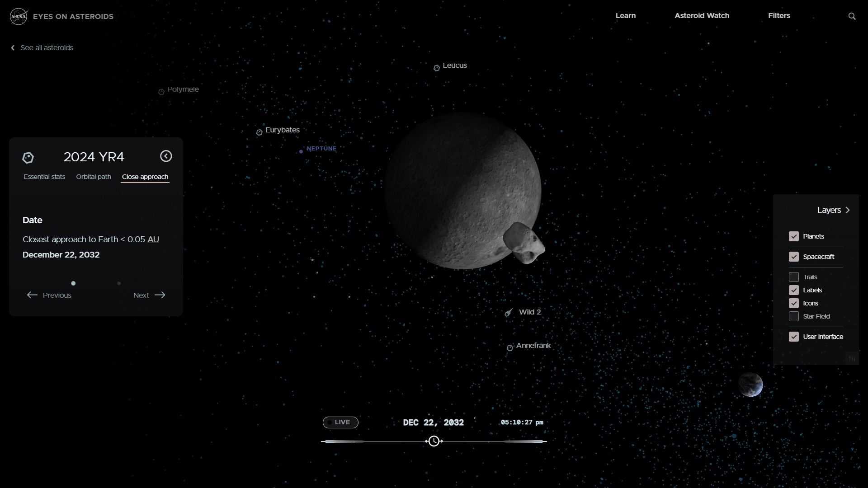Screen dimensions: 868x488
Task: Enable the Trails layer checkbox
Action: pos(793,277)
